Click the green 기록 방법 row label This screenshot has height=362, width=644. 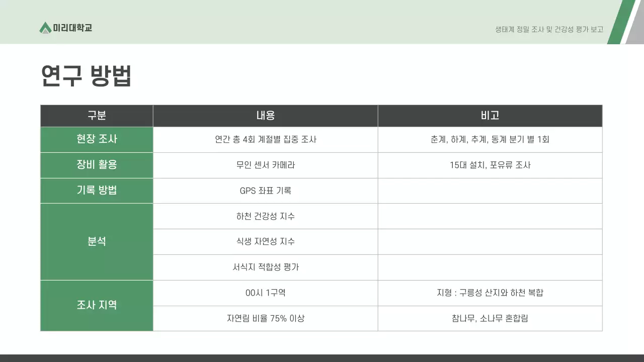[x=97, y=191]
